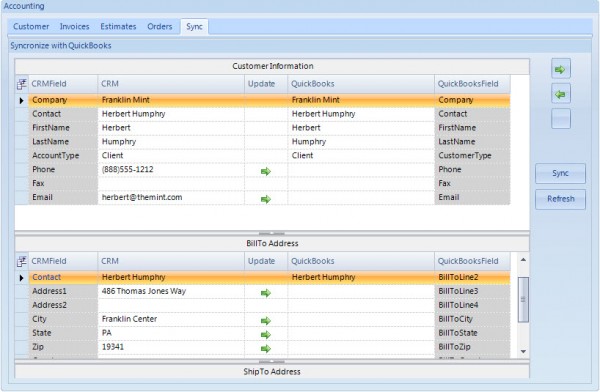Select the CRM Contact cell in Customer Information
The height and width of the screenshot is (392, 600).
(x=171, y=114)
